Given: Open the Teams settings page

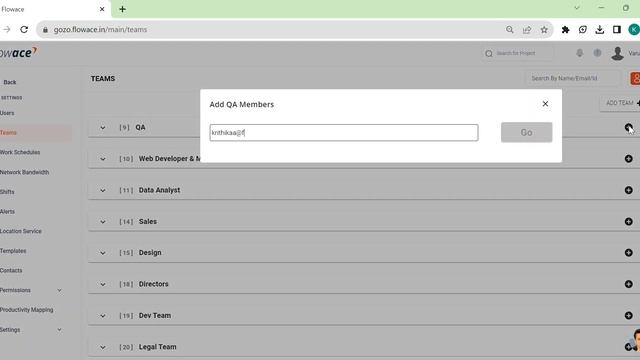Looking at the screenshot, I should pyautogui.click(x=8, y=133).
